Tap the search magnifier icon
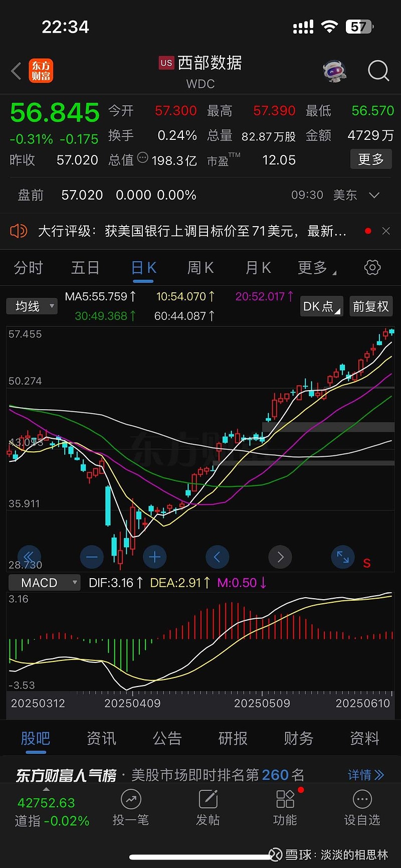The width and height of the screenshot is (401, 868). 378,71
